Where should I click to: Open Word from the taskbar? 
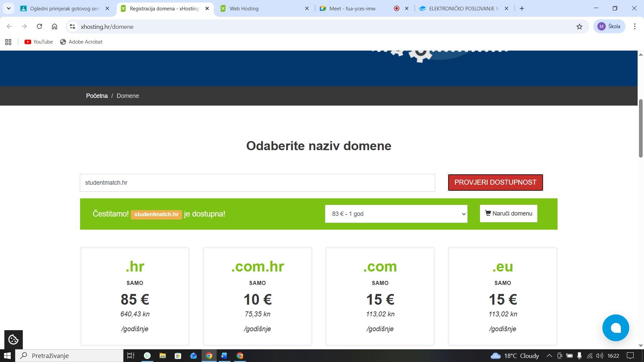224,356
